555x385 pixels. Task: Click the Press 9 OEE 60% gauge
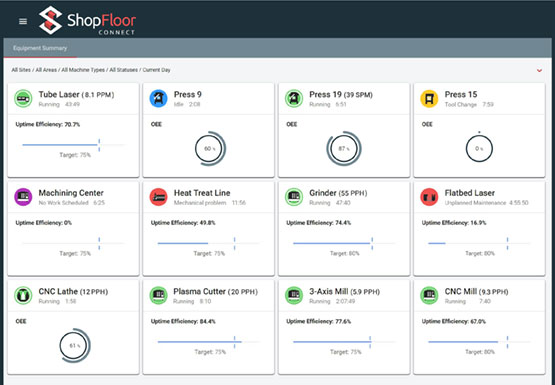(210, 149)
